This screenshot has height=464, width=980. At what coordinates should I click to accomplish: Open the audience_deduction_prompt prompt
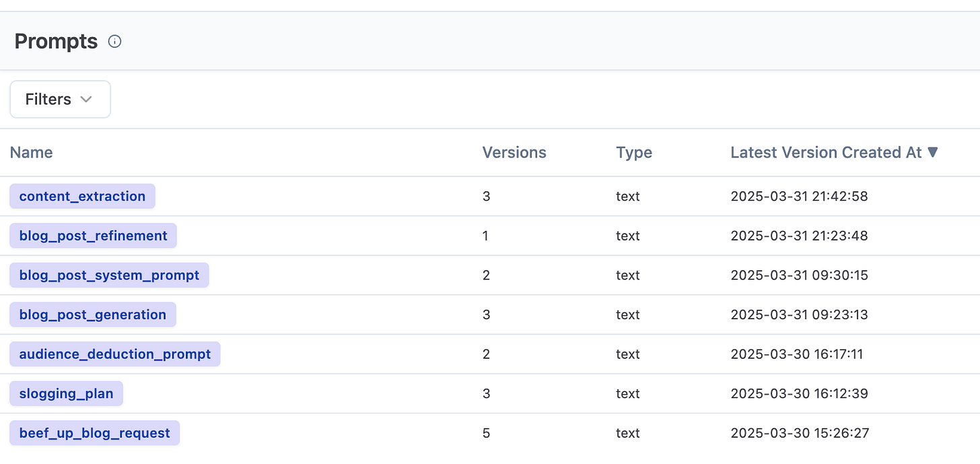(x=115, y=354)
